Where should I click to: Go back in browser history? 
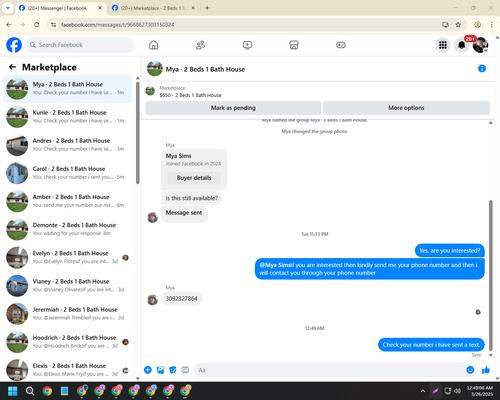tap(9, 25)
